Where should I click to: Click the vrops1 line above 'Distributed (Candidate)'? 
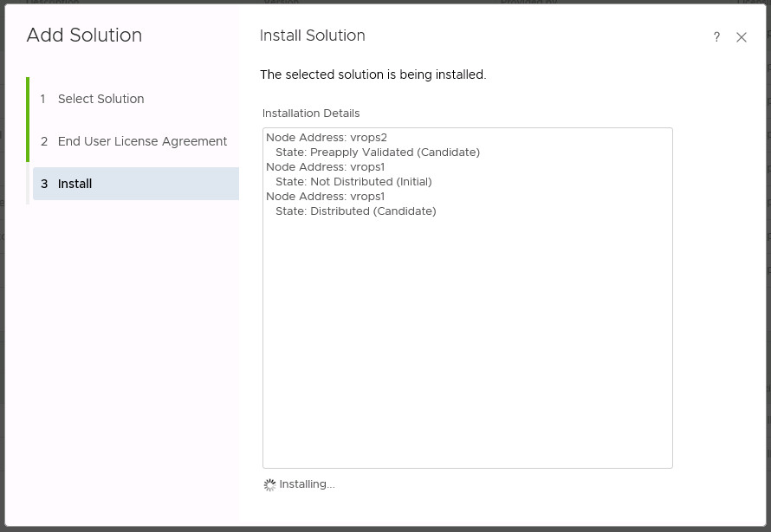click(x=325, y=197)
